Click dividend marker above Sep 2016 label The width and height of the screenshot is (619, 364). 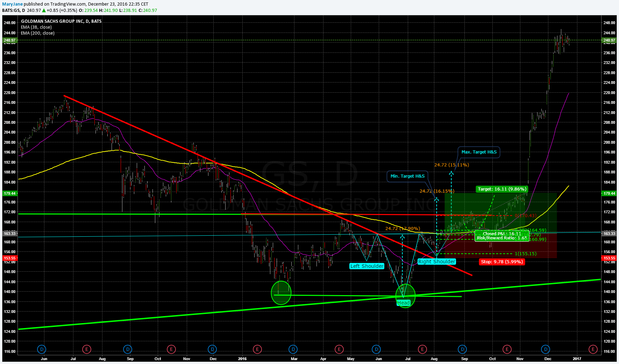point(462,349)
